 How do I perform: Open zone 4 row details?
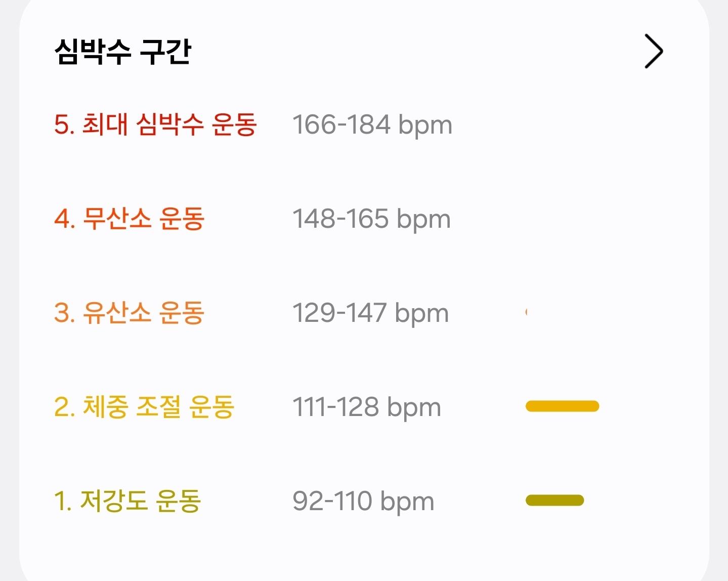(x=354, y=218)
